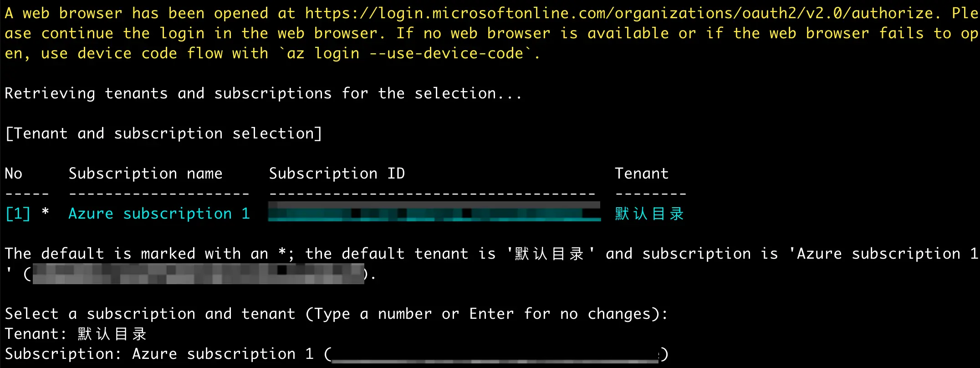980x368 pixels.
Task: Click the redacted ID on the final Subscription line
Action: [495, 355]
